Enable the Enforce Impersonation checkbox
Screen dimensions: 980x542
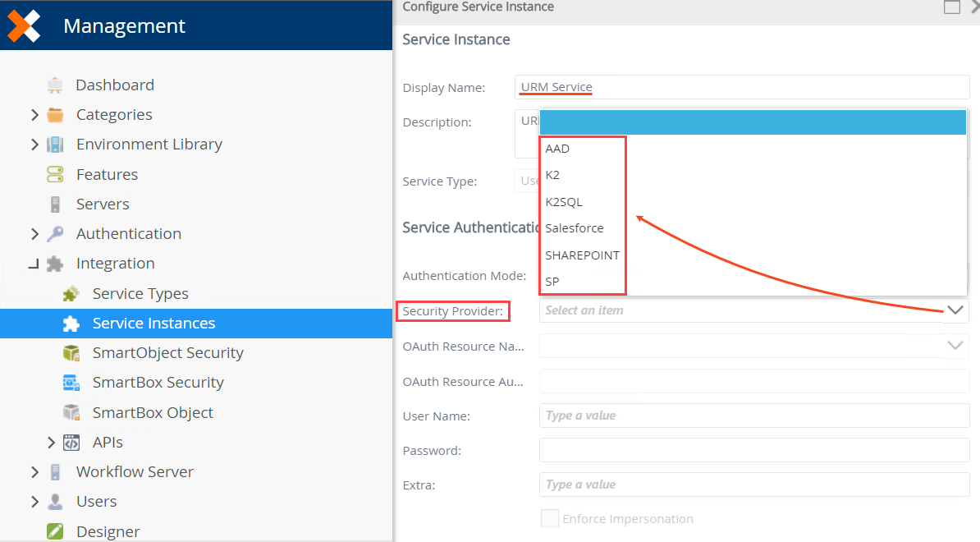[x=549, y=518]
